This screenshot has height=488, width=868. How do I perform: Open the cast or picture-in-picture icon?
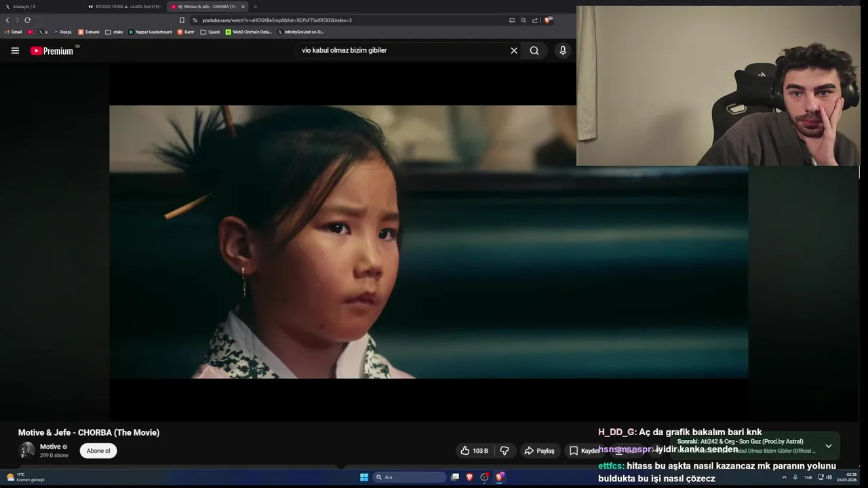[x=512, y=20]
